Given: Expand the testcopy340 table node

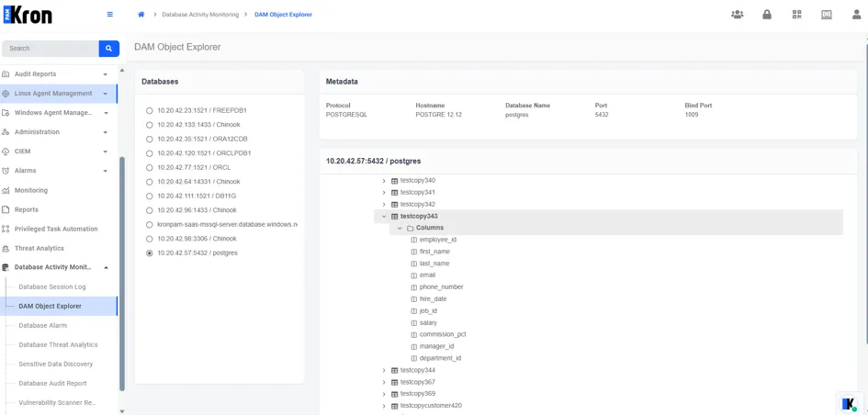Looking at the screenshot, I should (x=384, y=180).
